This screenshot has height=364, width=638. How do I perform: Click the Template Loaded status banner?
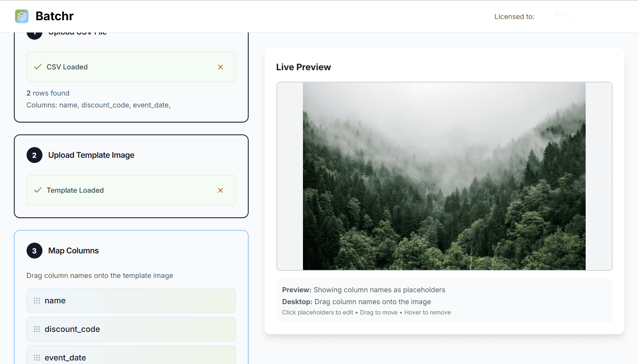point(131,190)
